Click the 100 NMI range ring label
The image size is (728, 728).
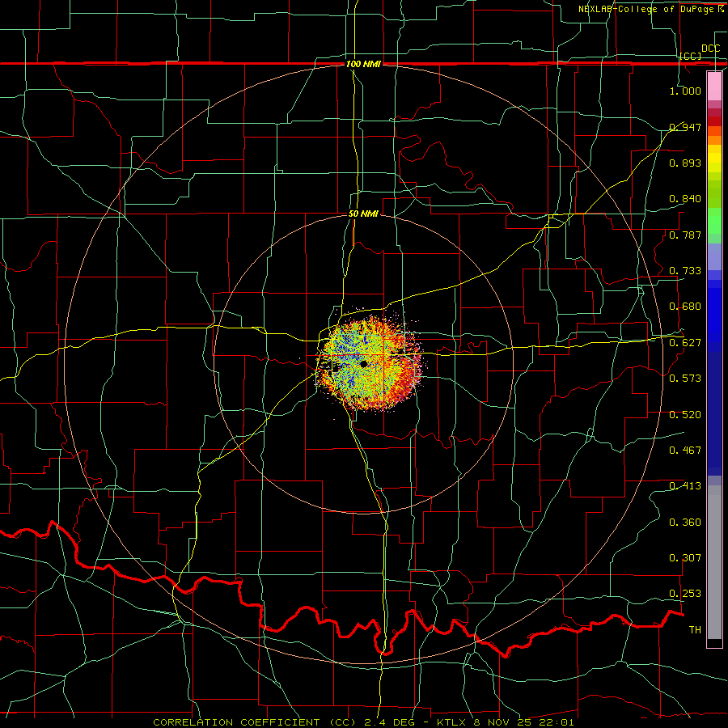[363, 64]
